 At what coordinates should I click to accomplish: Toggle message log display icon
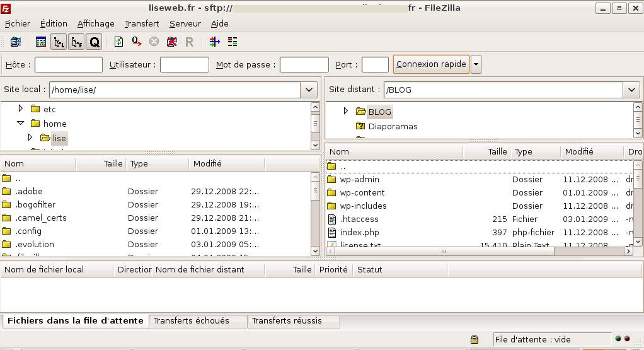(41, 42)
